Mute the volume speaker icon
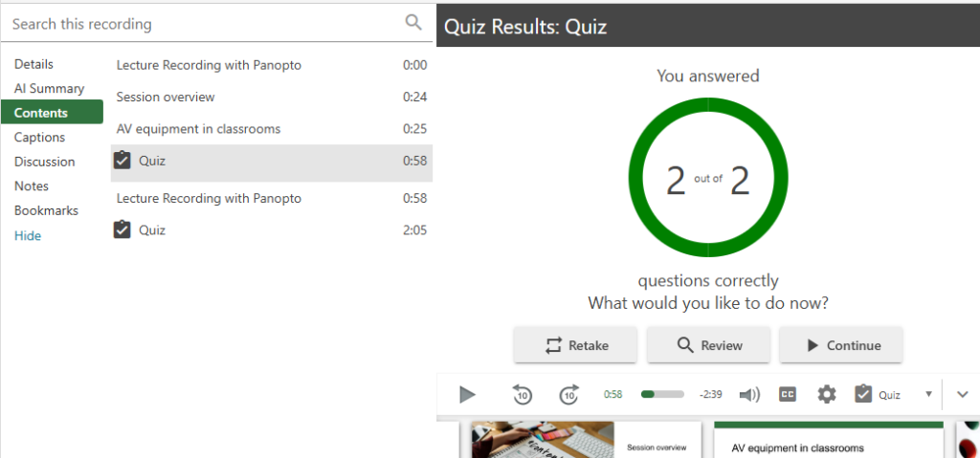 point(749,395)
